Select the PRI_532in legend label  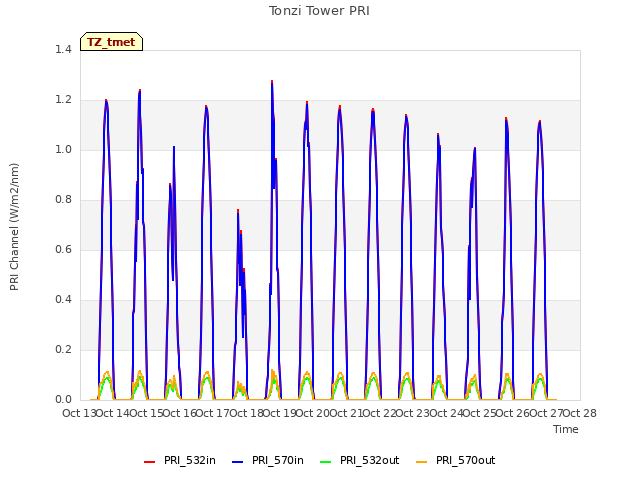coord(190,460)
